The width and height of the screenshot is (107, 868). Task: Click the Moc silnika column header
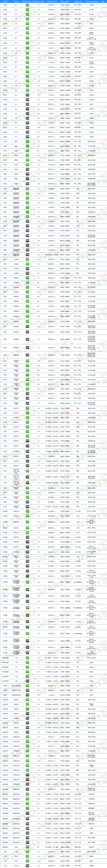click(65, 1)
